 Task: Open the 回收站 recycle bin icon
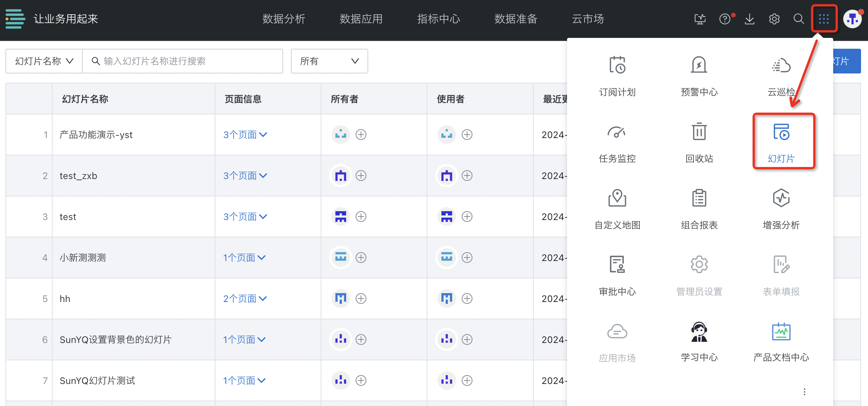click(x=699, y=131)
